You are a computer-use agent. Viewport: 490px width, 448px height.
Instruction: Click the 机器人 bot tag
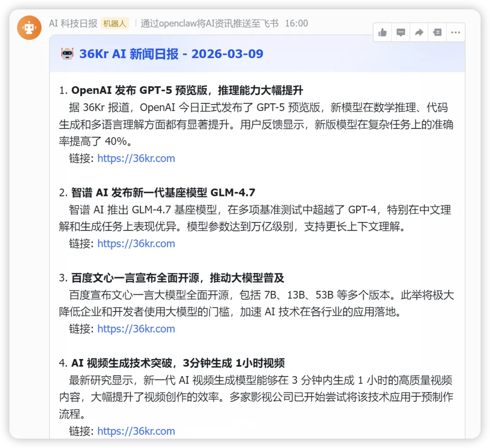(x=115, y=24)
